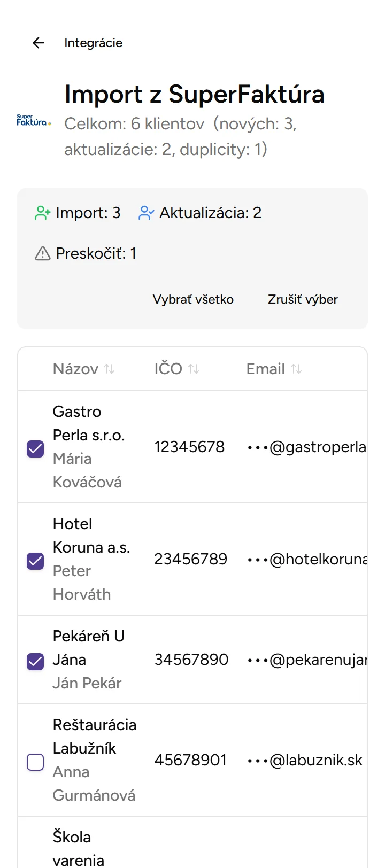
Task: Click the IČO column sort arrows
Action: pos(194,369)
